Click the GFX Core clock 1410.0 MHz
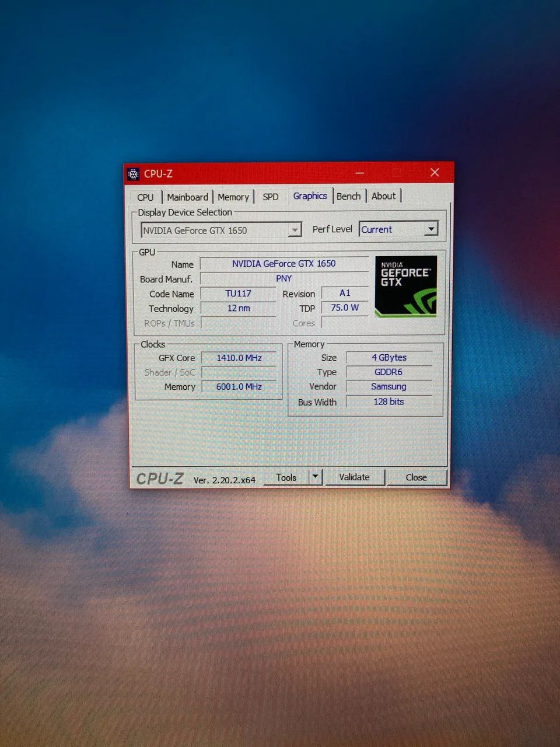The width and height of the screenshot is (560, 747). 239,358
